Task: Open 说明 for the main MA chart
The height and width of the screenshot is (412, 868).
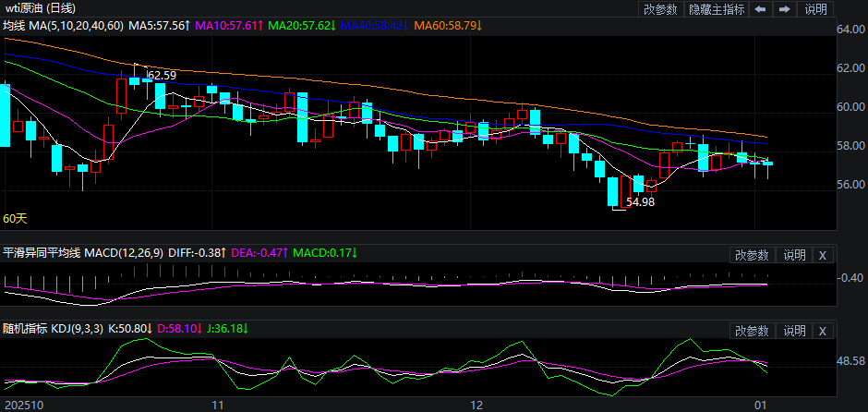Action: (816, 9)
